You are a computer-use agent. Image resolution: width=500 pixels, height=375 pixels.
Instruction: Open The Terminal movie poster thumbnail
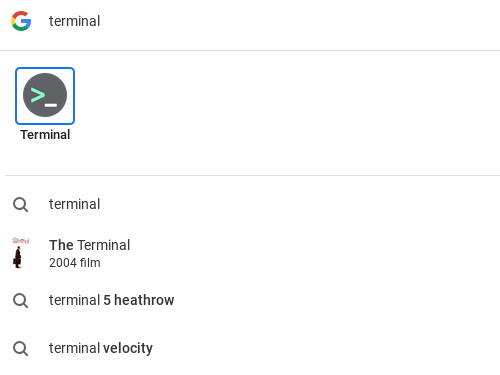pyautogui.click(x=20, y=253)
